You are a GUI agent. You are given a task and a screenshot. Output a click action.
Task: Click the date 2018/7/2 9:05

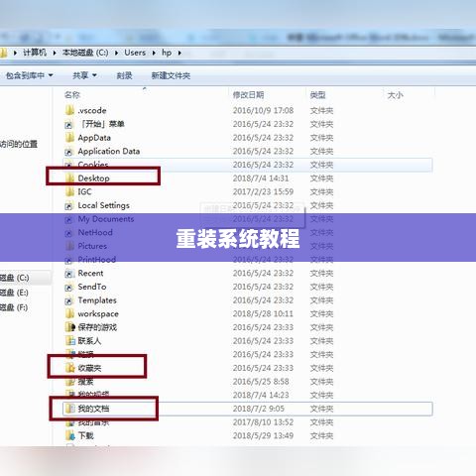(259, 409)
